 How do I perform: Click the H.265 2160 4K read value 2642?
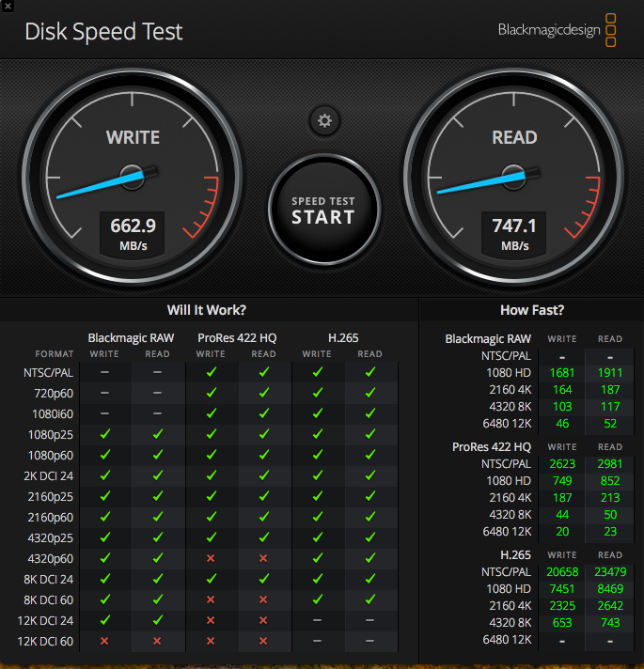(610, 605)
